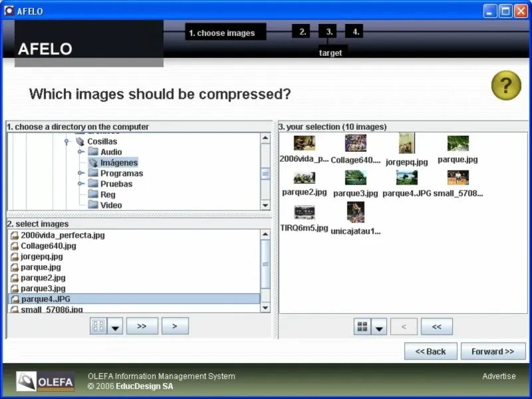
Task: Click the image list scrollbar thumb
Action: pyautogui.click(x=265, y=264)
